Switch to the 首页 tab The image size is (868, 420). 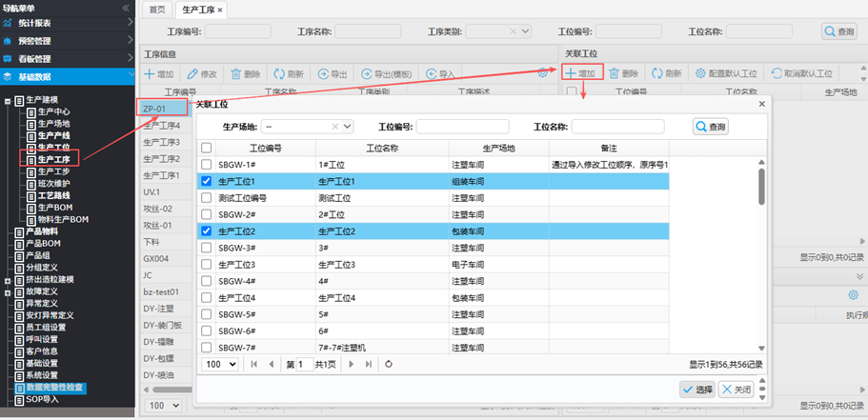pyautogui.click(x=157, y=10)
